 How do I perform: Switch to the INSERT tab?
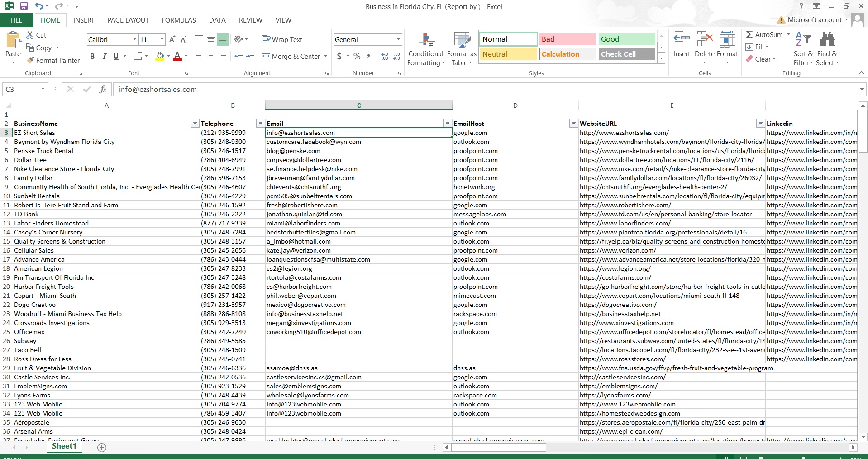click(84, 20)
